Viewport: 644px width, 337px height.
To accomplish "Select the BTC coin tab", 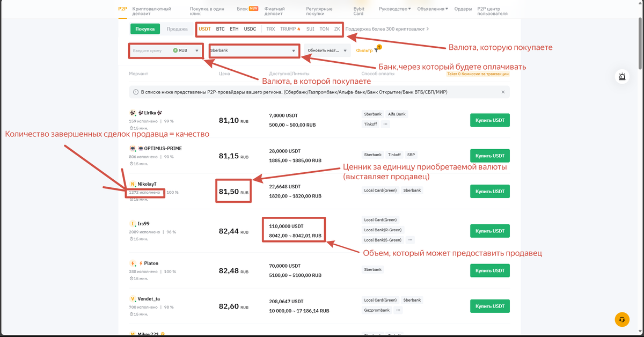I will [221, 29].
